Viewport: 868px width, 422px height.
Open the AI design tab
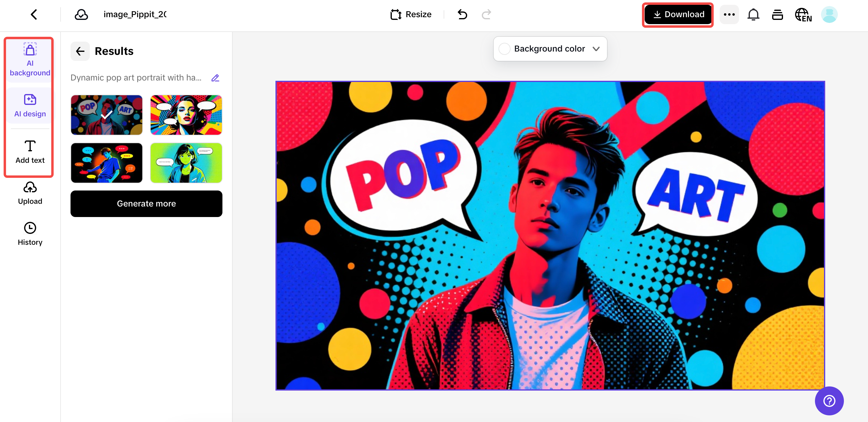[x=30, y=105]
